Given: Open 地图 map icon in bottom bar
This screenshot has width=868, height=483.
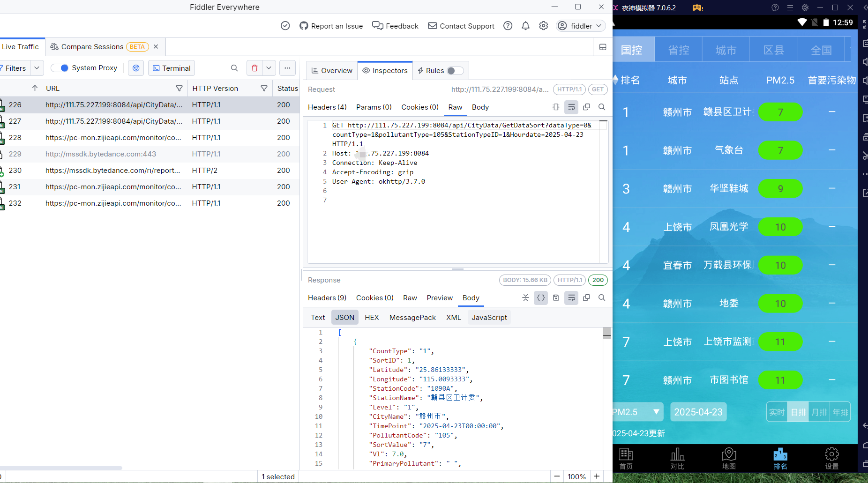Looking at the screenshot, I should (729, 459).
